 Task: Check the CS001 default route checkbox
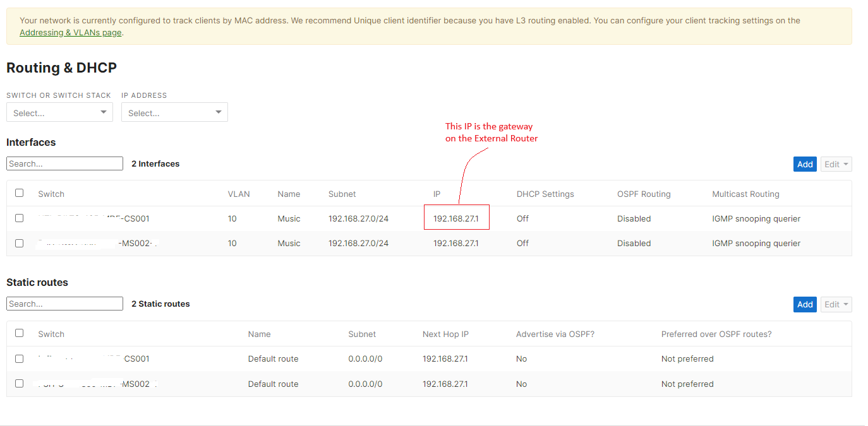tap(19, 358)
